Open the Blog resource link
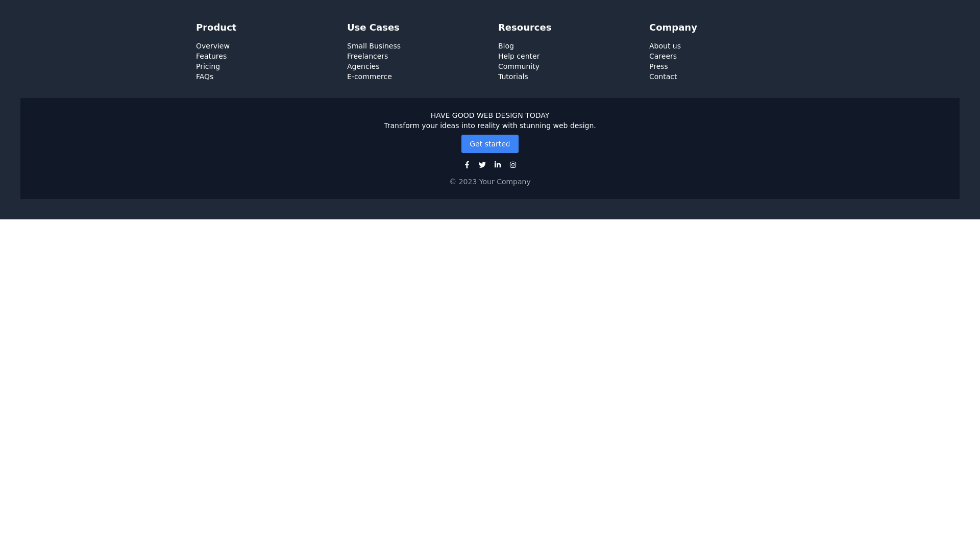980x551 pixels. tap(506, 46)
